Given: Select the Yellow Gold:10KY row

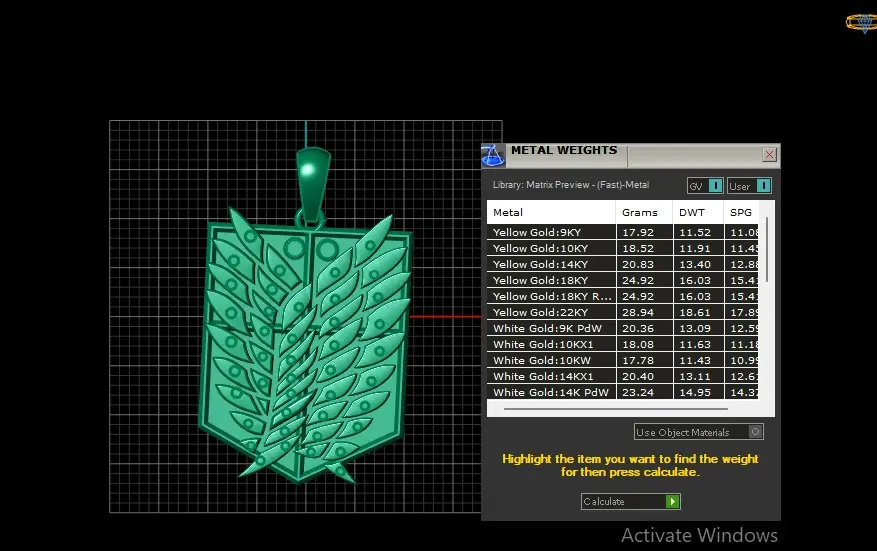Looking at the screenshot, I should point(623,248).
